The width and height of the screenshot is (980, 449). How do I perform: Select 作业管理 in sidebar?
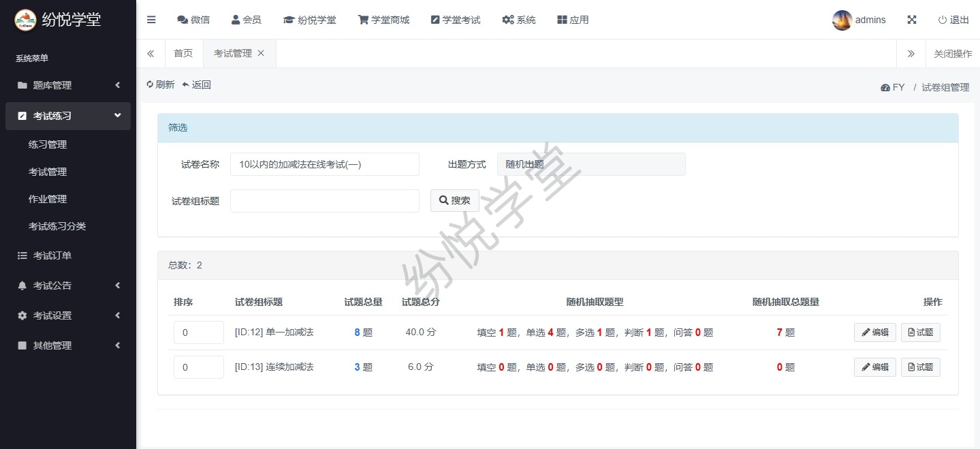pyautogui.click(x=48, y=199)
